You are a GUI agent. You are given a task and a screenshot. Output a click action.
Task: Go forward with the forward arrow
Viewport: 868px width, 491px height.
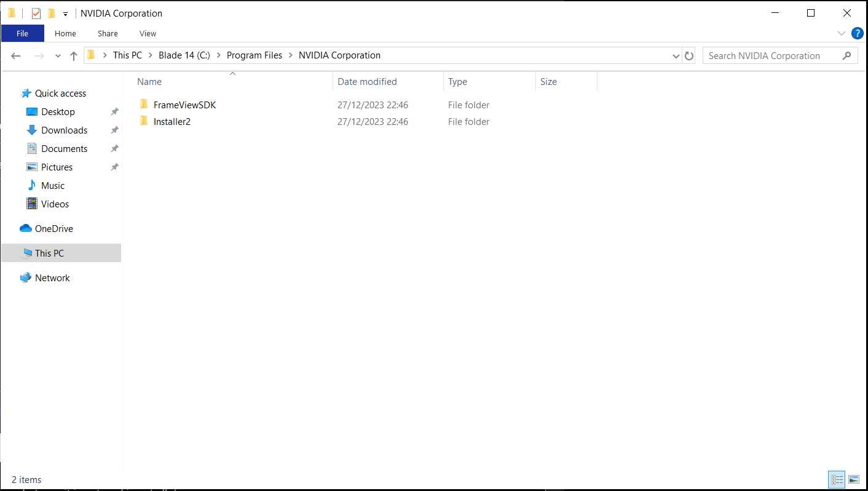pos(39,55)
